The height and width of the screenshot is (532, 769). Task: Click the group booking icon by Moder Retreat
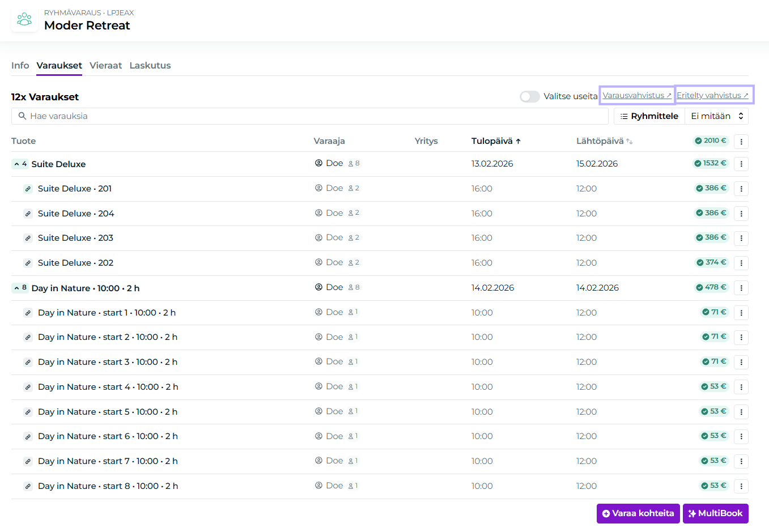[24, 20]
